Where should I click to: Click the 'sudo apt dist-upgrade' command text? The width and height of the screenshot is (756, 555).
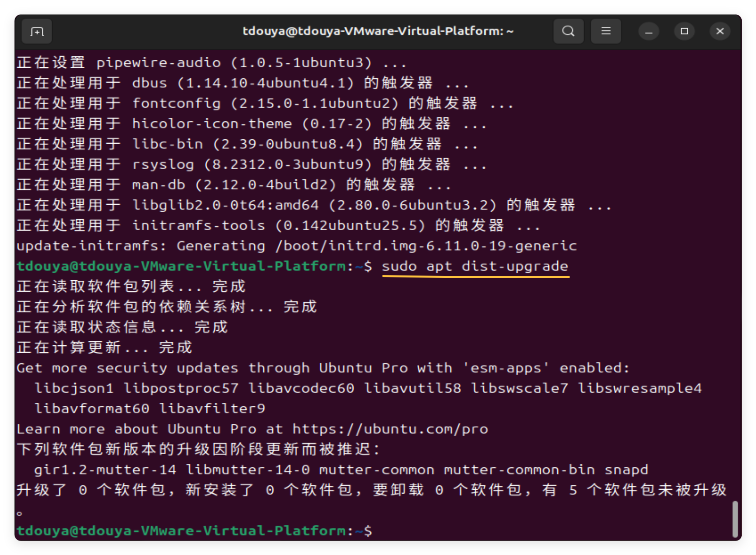(x=475, y=266)
